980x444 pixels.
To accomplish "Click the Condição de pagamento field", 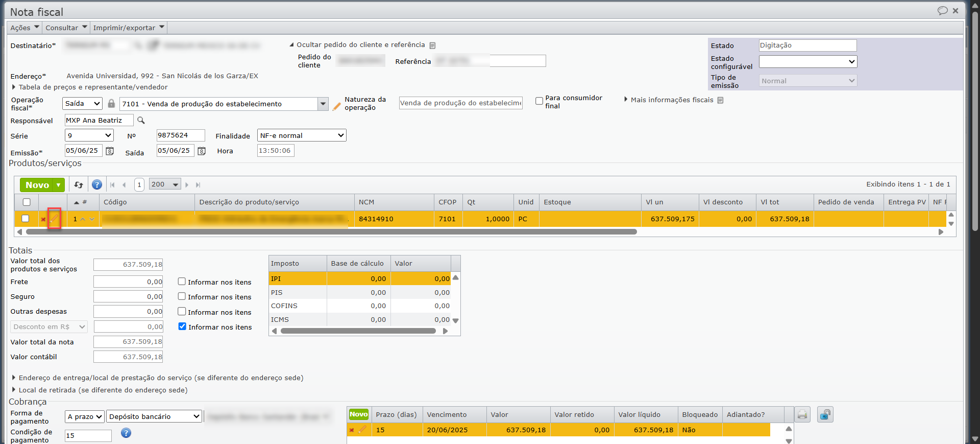I will pyautogui.click(x=88, y=436).
